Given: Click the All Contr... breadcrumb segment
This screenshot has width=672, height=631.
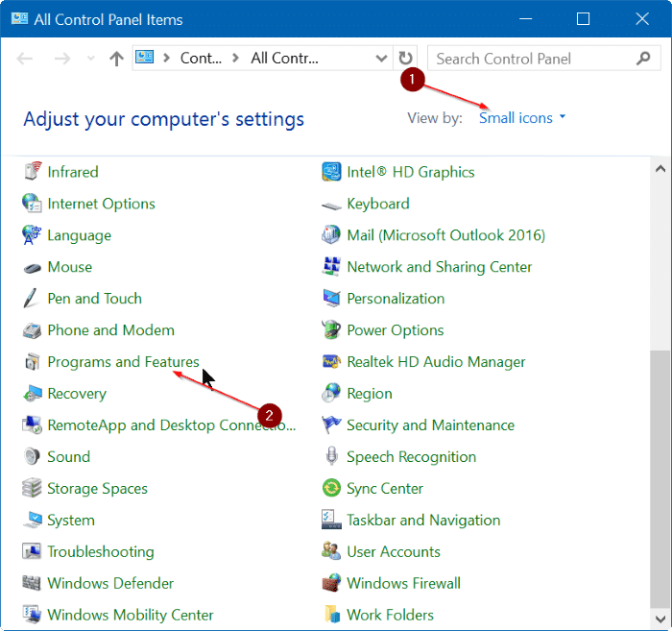Looking at the screenshot, I should point(284,58).
